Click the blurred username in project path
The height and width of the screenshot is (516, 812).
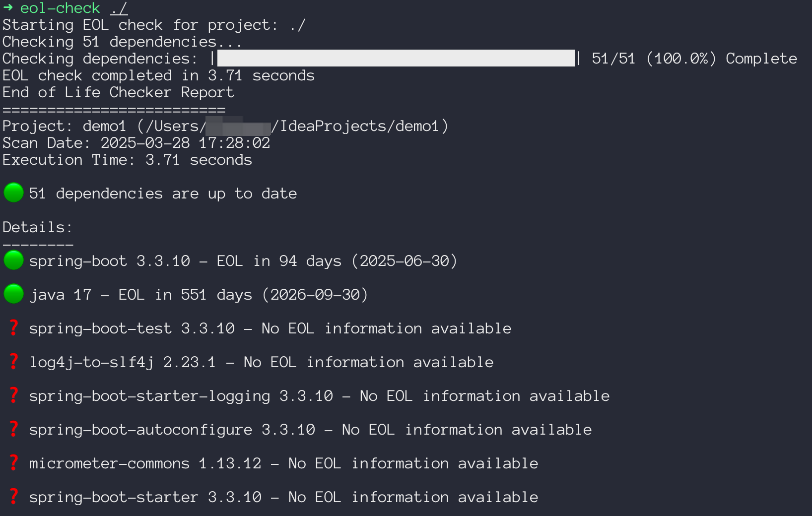(x=238, y=126)
